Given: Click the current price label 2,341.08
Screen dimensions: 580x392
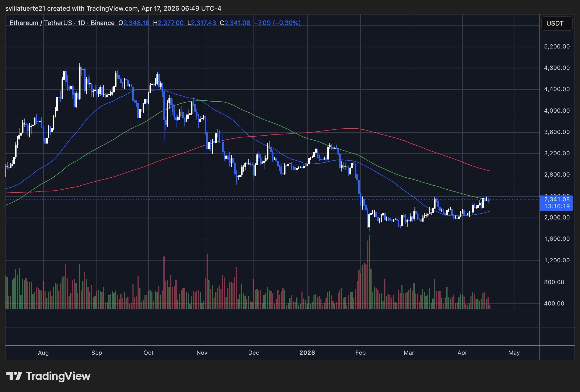Looking at the screenshot, I should click(x=556, y=199).
